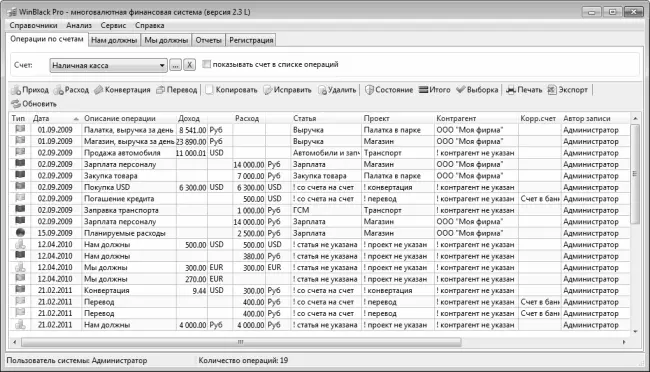This screenshot has width=650, height=372.
Task: Switch to the Отчеты tab
Action: (x=209, y=40)
